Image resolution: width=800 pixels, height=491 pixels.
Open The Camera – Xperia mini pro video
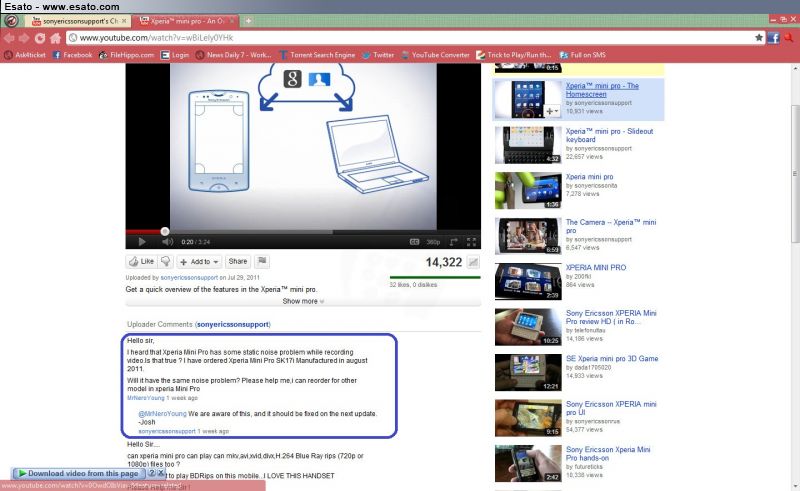[x=611, y=226]
